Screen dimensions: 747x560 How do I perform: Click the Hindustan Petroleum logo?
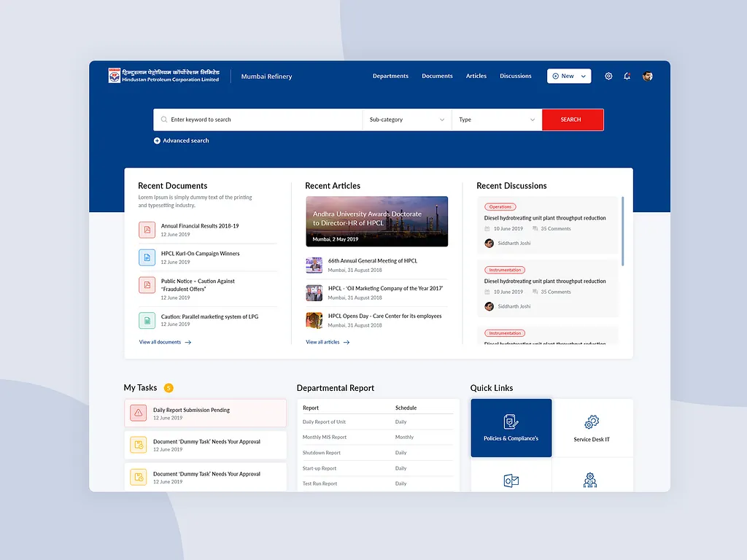pos(115,76)
